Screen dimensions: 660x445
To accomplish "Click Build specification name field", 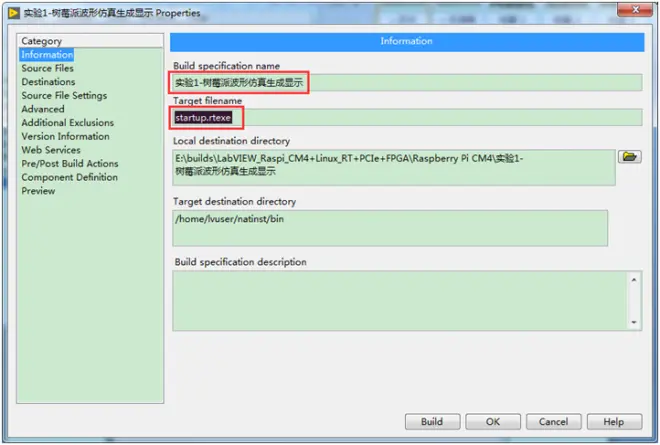I will click(x=407, y=83).
